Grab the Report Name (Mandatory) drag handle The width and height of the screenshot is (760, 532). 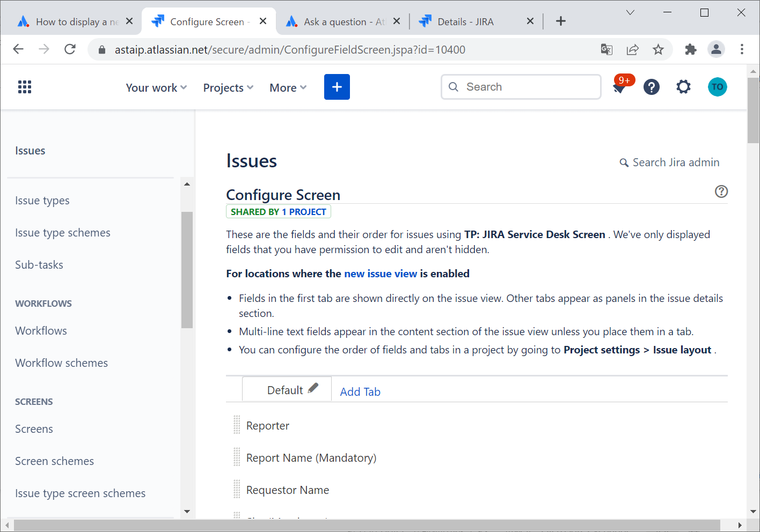click(x=237, y=457)
